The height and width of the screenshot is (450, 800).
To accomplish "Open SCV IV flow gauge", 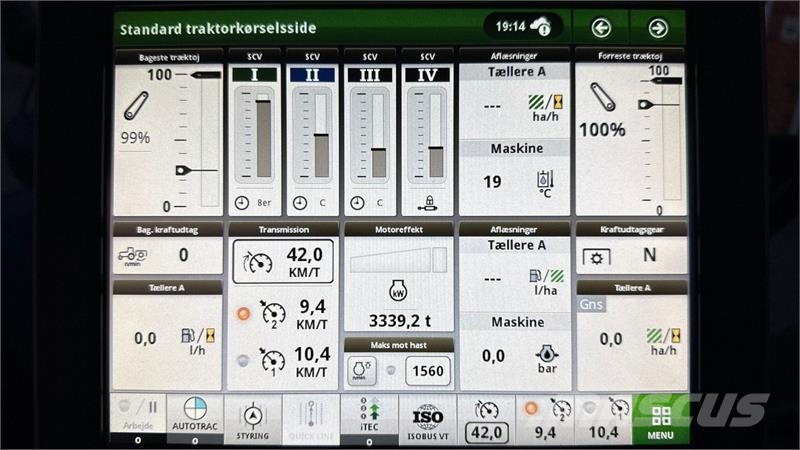I will 427,135.
